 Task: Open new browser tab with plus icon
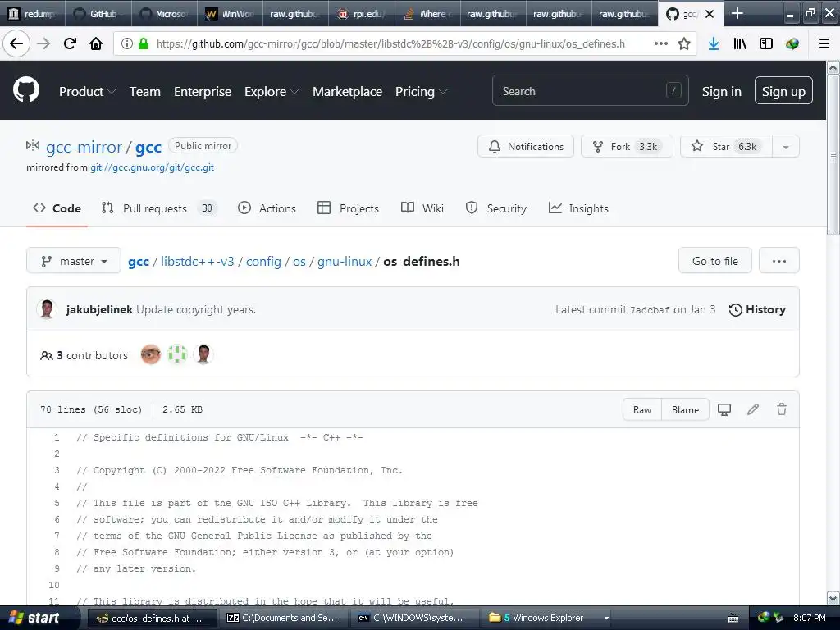737,13
